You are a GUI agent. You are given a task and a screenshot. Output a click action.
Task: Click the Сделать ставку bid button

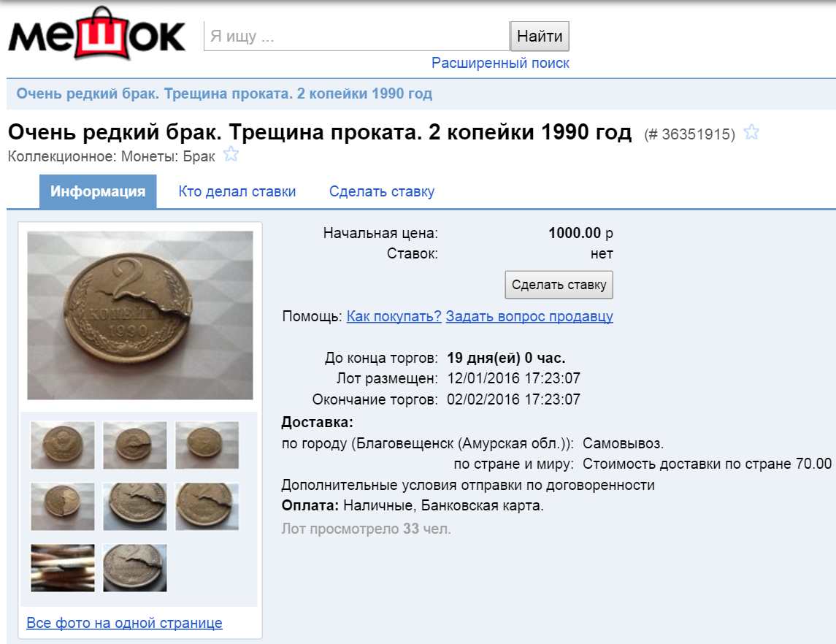(559, 285)
